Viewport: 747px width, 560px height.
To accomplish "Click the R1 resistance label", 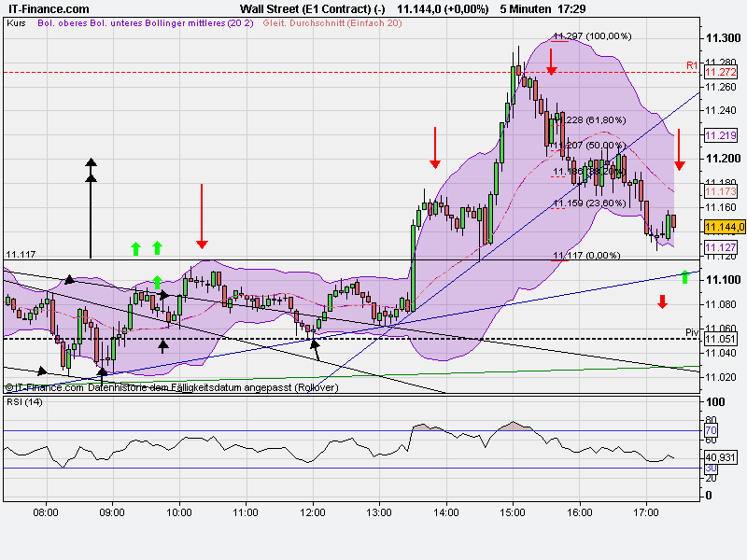I will click(x=692, y=65).
